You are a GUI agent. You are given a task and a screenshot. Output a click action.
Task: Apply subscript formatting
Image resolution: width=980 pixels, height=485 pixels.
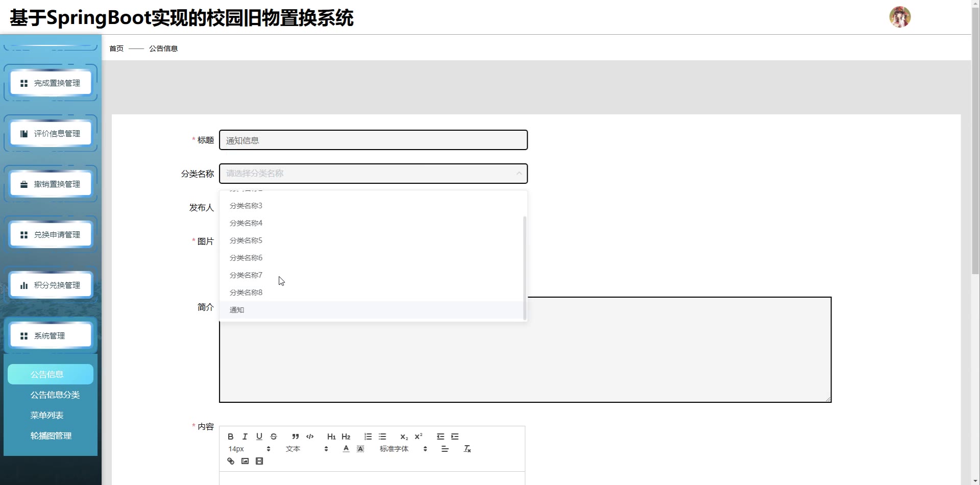click(404, 436)
